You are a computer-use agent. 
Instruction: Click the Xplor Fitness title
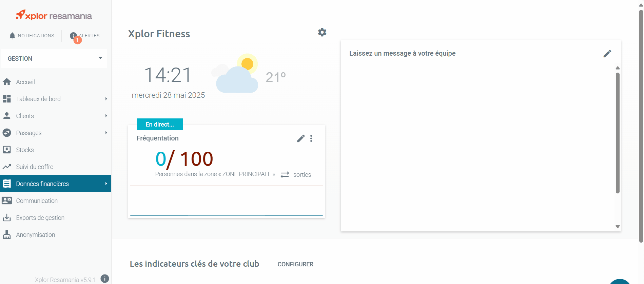click(159, 34)
